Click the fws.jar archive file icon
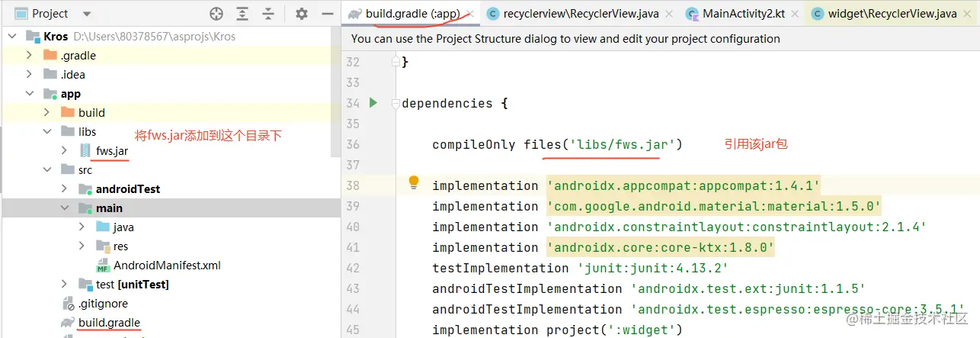Image resolution: width=980 pixels, height=338 pixels. click(84, 151)
